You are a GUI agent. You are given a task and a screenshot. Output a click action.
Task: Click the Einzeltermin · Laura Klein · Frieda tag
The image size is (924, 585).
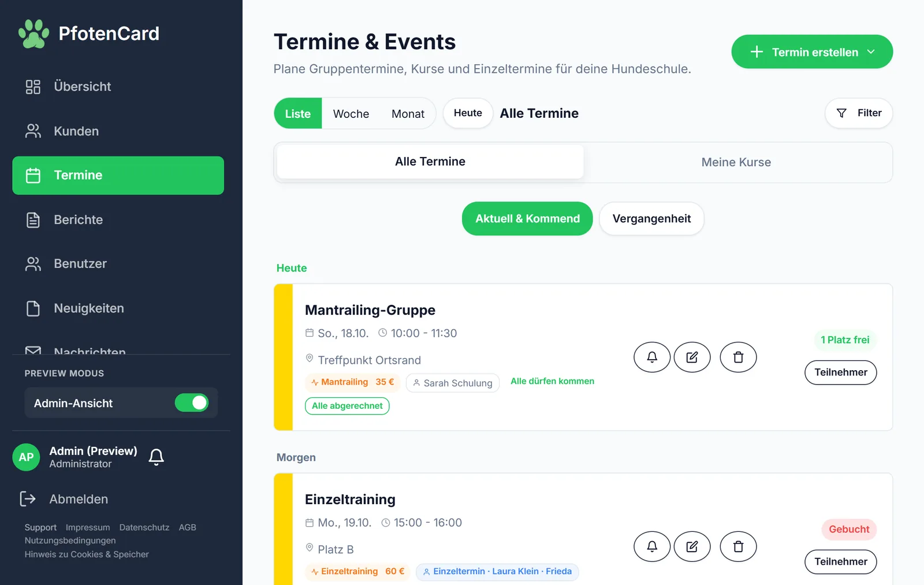(497, 572)
